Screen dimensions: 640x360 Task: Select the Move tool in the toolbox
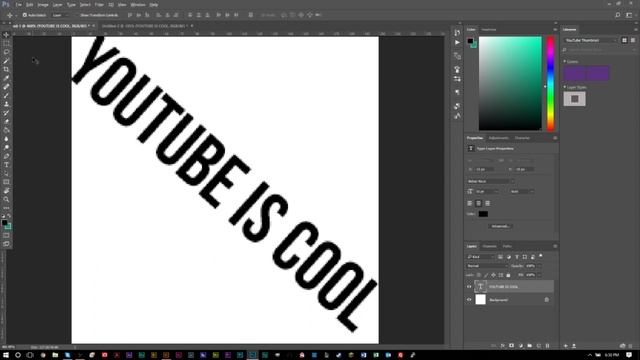(x=6, y=35)
